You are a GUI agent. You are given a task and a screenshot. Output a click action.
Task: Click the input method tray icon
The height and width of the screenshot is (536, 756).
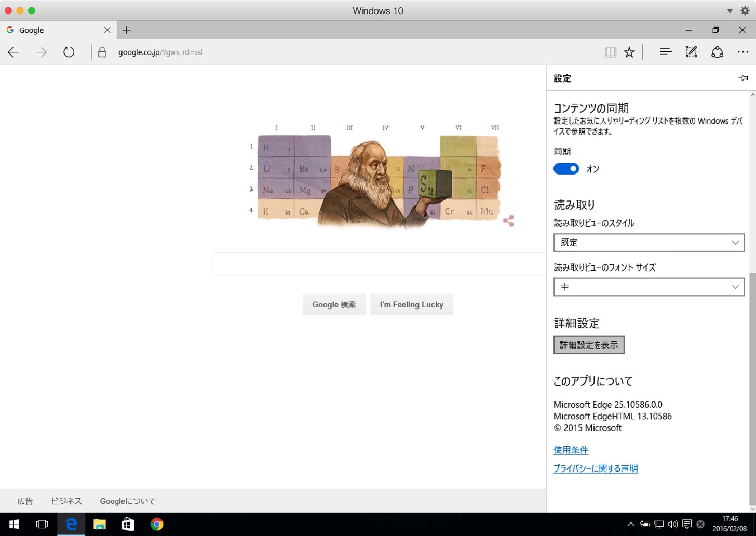click(x=700, y=524)
